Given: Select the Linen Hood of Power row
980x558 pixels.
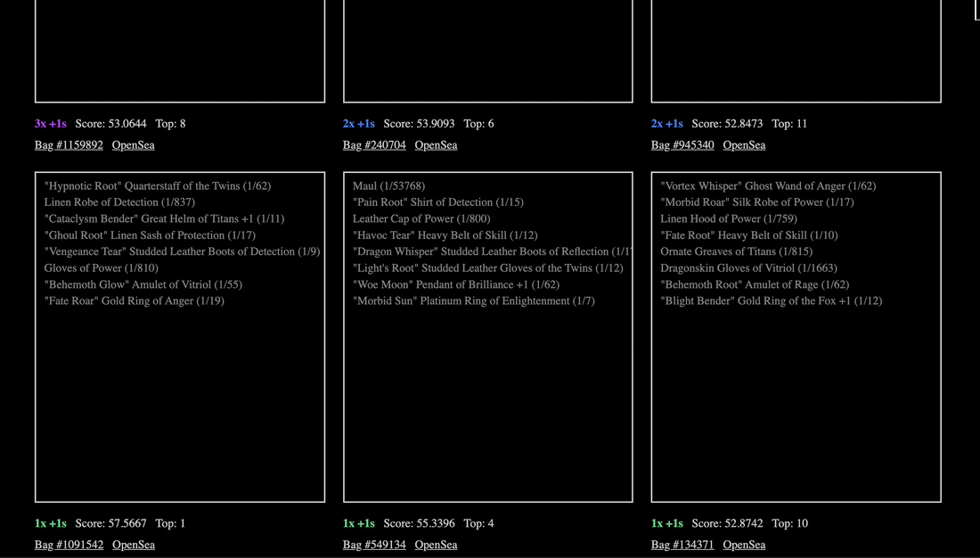Looking at the screenshot, I should point(729,219).
